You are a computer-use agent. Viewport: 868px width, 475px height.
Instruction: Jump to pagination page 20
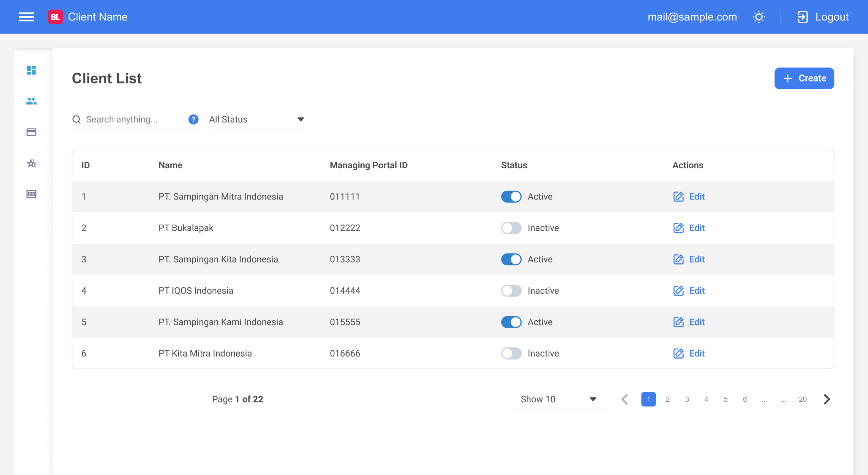802,399
